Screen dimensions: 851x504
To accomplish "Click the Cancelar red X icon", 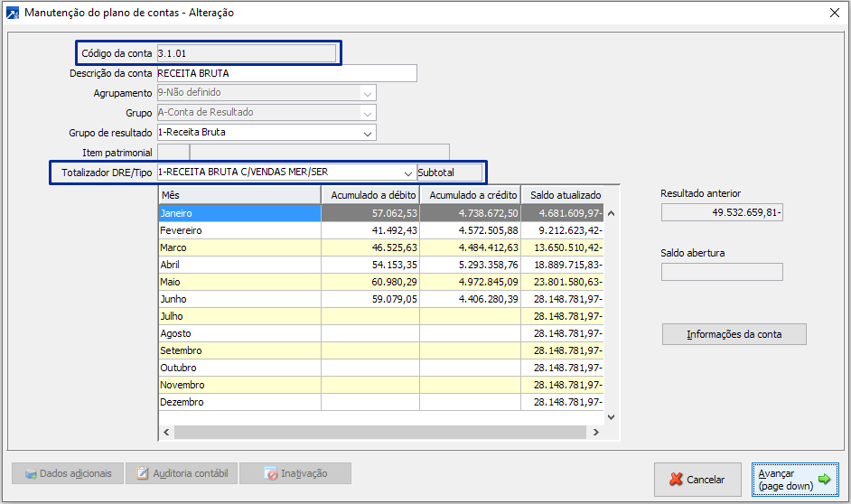I will (674, 480).
